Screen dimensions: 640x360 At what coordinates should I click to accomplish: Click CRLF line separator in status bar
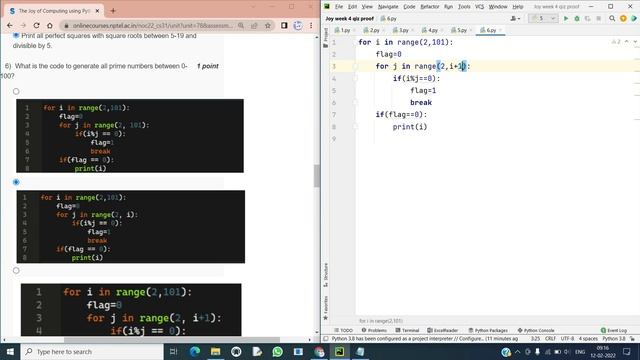tap(550, 339)
